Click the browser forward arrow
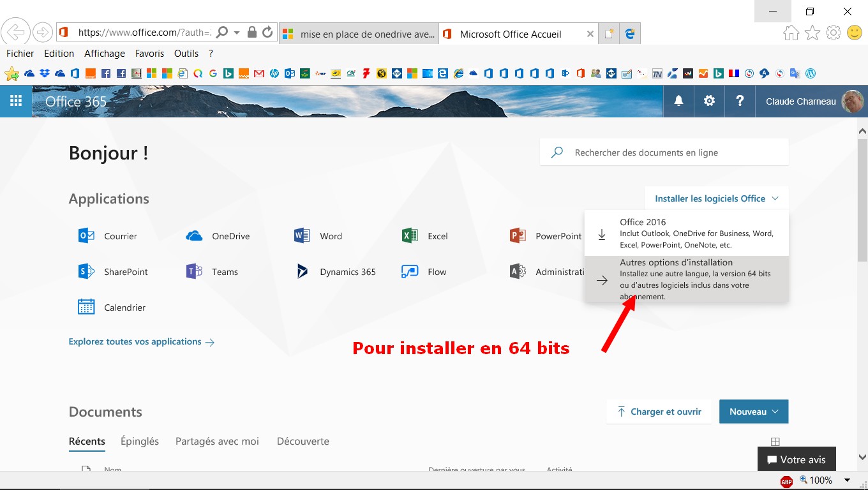This screenshot has width=868, height=490. 42,32
